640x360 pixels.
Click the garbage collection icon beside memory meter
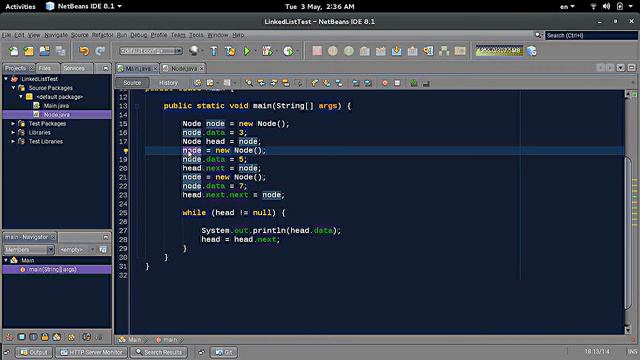tap(532, 51)
